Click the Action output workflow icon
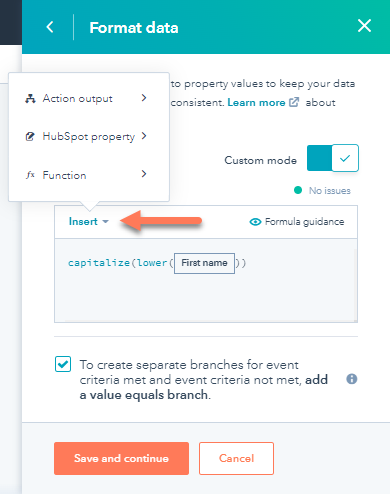The height and width of the screenshot is (494, 390). pyautogui.click(x=30, y=99)
